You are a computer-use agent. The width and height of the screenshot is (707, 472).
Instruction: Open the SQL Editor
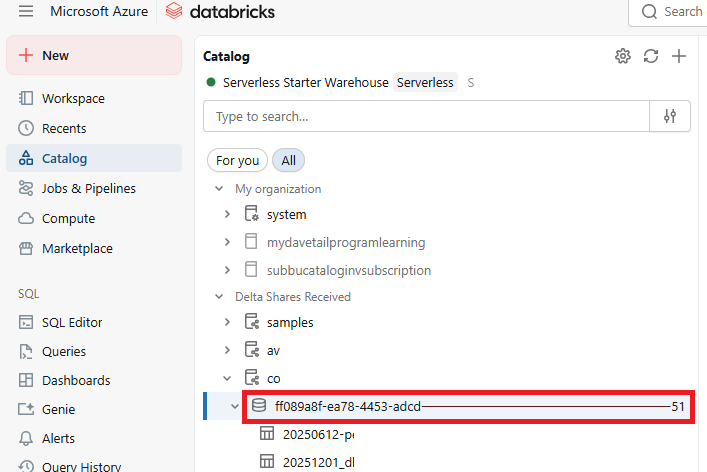tap(72, 322)
